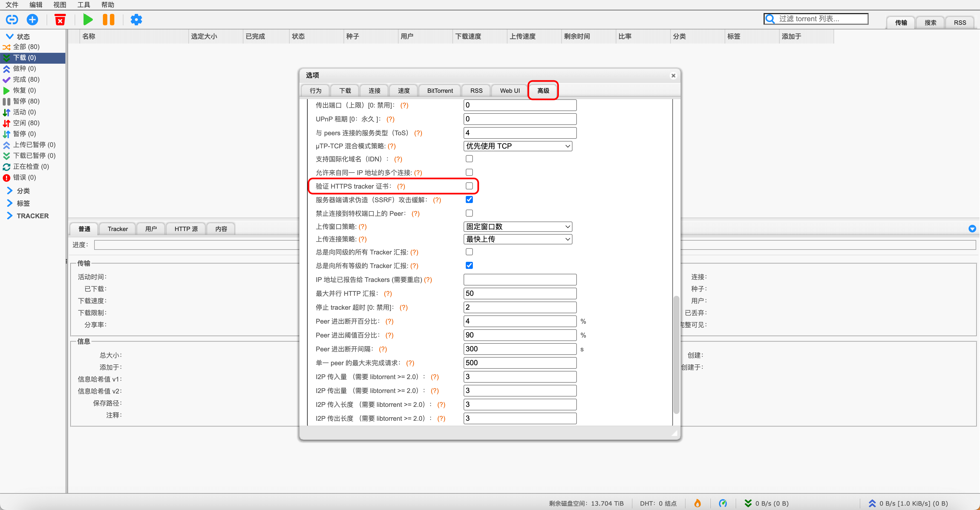Viewport: 980px width, 510px height.
Task: Open 上传窗口策略 dropdown
Action: tap(518, 227)
